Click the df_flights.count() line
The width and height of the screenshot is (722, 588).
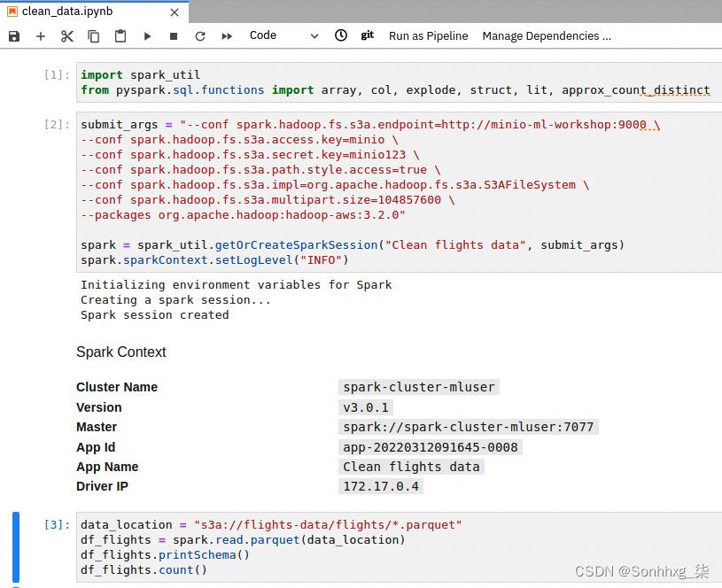pos(144,570)
